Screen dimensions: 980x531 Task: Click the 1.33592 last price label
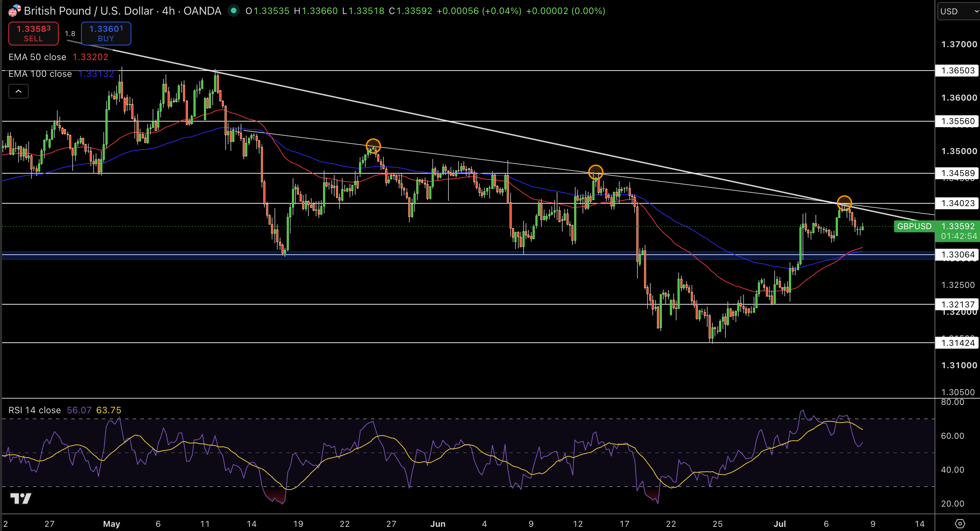(x=958, y=226)
